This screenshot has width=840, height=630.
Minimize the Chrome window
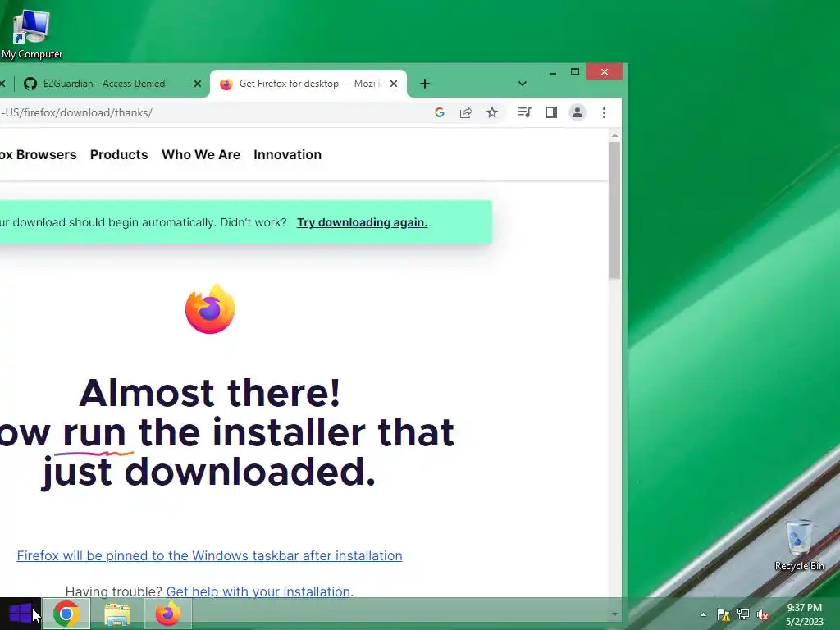tap(553, 72)
